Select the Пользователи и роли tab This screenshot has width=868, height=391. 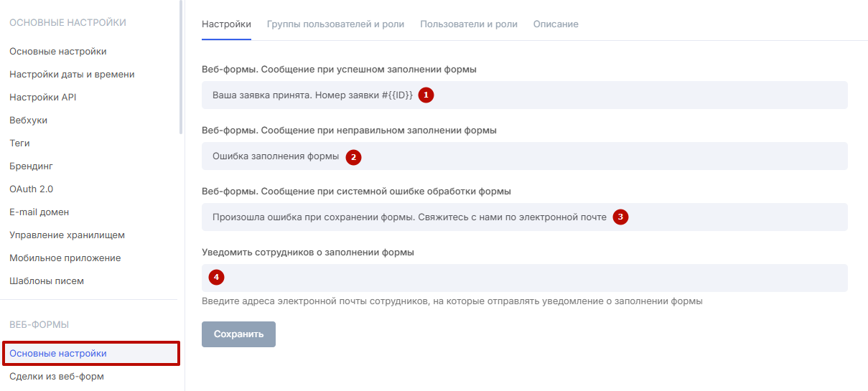click(x=468, y=24)
